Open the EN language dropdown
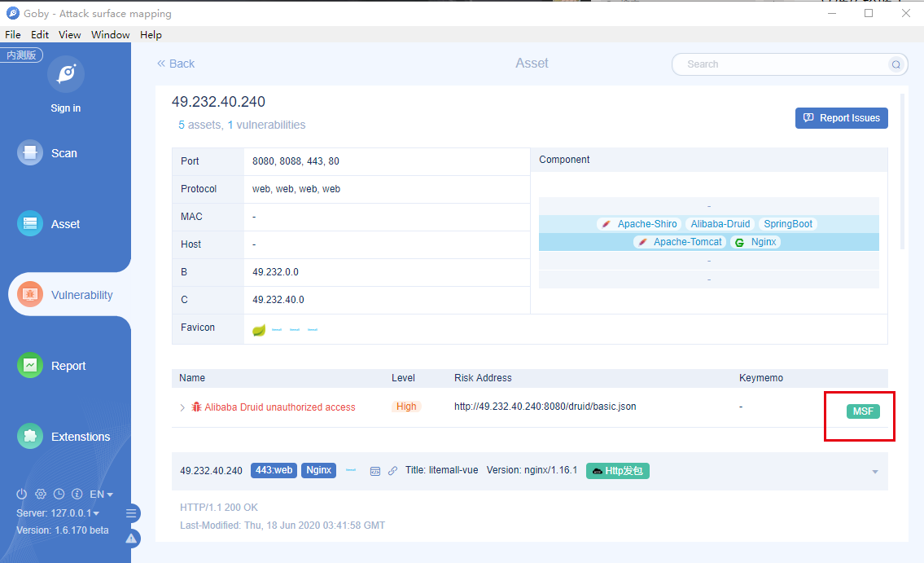Screen dimensions: 924x563 [101, 494]
